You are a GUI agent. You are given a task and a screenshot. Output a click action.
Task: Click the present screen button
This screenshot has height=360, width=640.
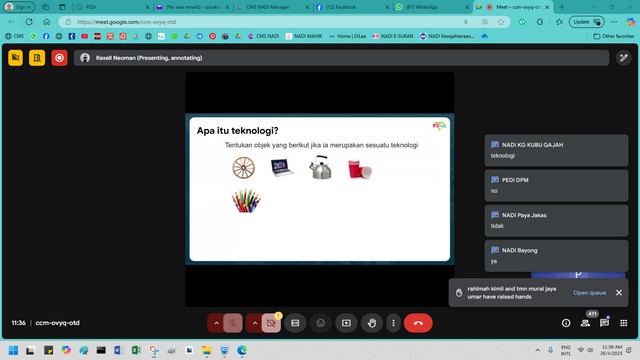pos(346,323)
